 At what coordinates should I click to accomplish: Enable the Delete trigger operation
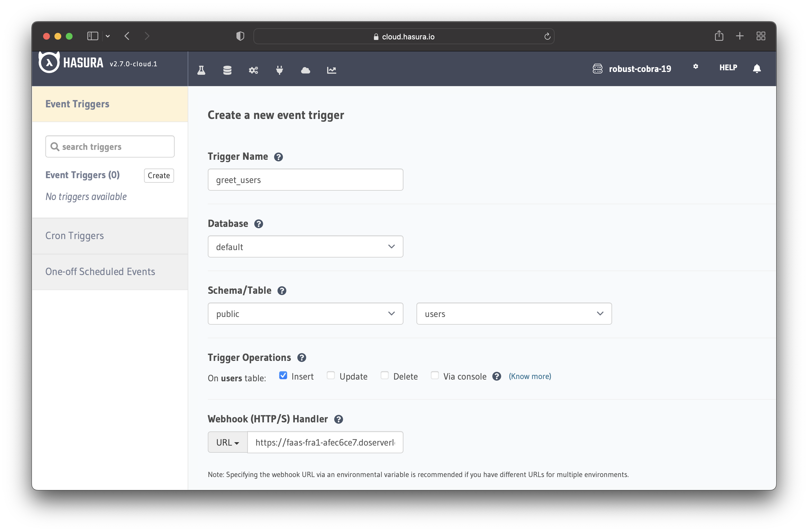click(384, 376)
